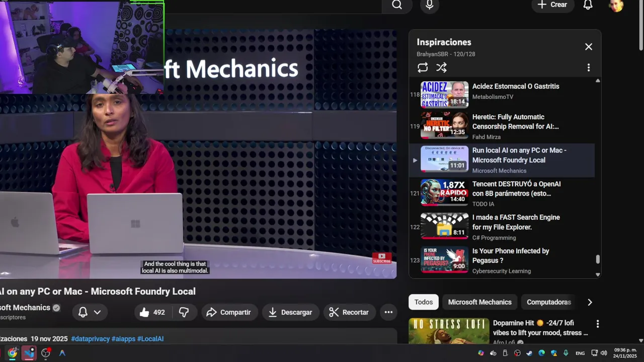Screen dimensions: 644x362
Task: Play 'I made a FAST Search Engine' thumbnail
Action: (x=444, y=226)
